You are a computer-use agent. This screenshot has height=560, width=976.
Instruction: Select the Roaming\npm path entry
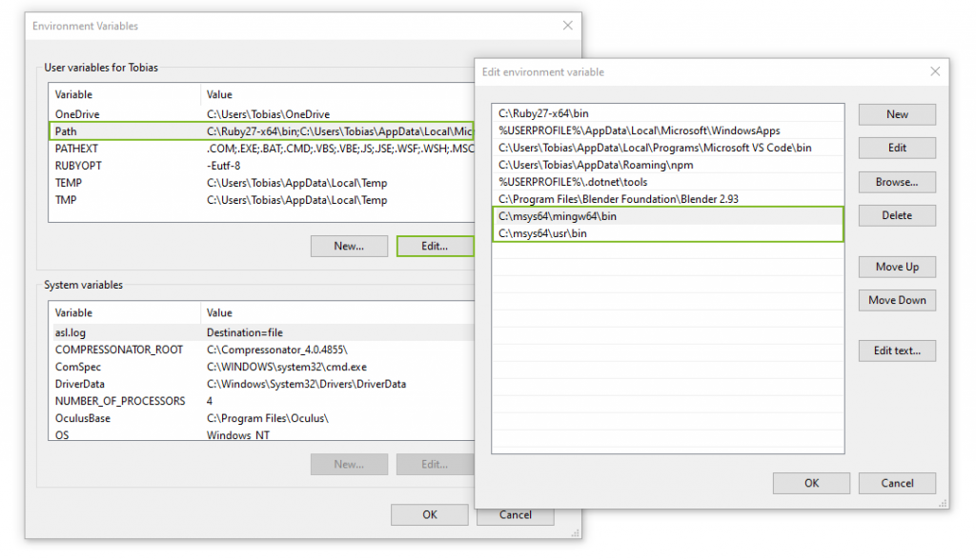click(667, 165)
